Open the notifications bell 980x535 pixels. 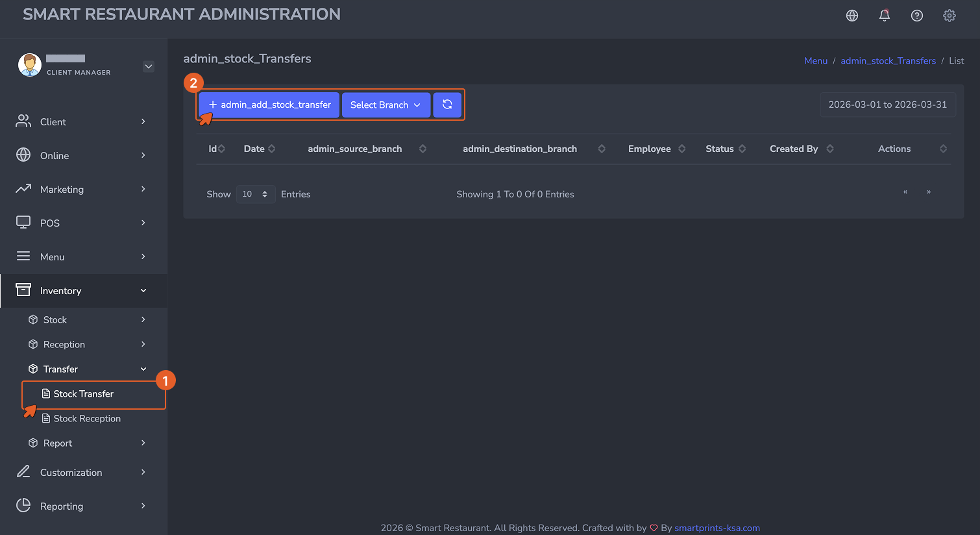pos(885,16)
